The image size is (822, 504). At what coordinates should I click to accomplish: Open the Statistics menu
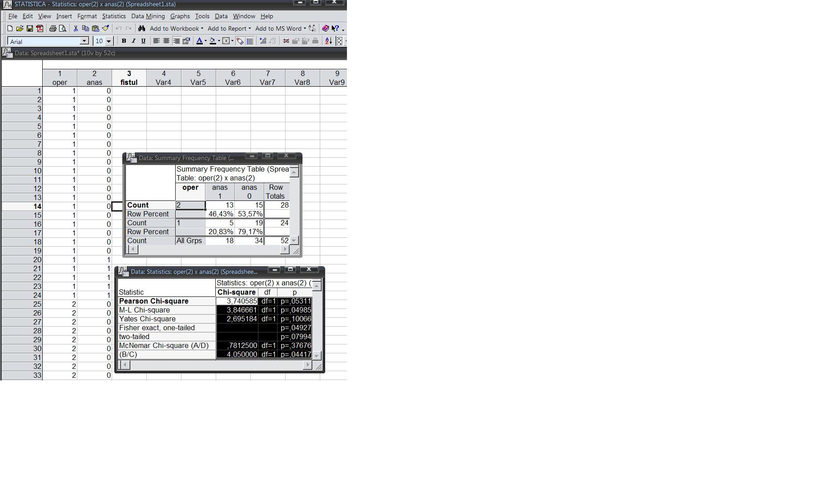point(114,16)
